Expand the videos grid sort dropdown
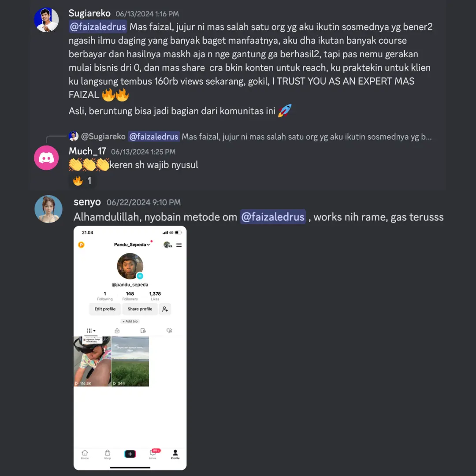 click(x=91, y=331)
